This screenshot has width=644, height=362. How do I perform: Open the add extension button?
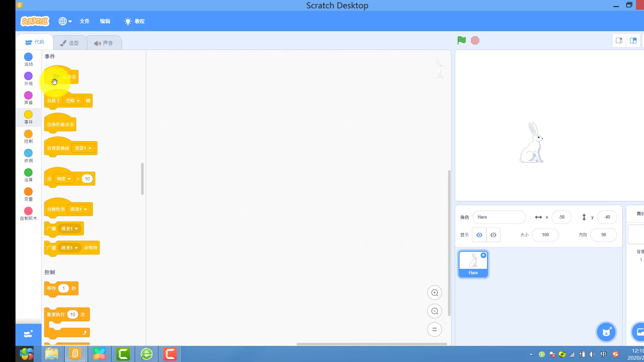coord(28,334)
